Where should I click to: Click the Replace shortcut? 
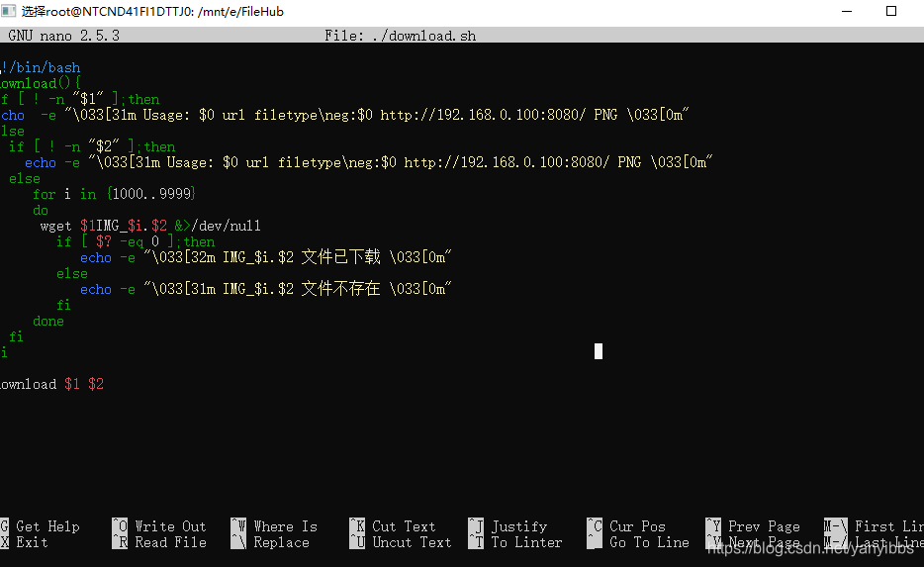[x=270, y=542]
